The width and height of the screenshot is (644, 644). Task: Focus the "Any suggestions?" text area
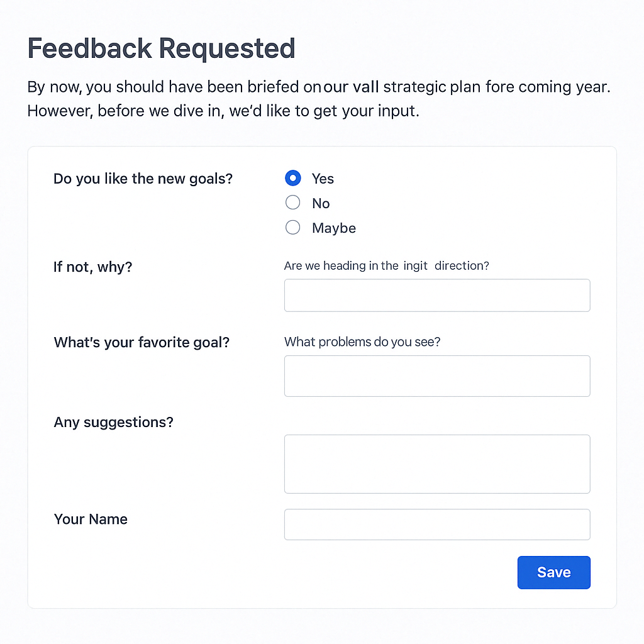[436, 464]
